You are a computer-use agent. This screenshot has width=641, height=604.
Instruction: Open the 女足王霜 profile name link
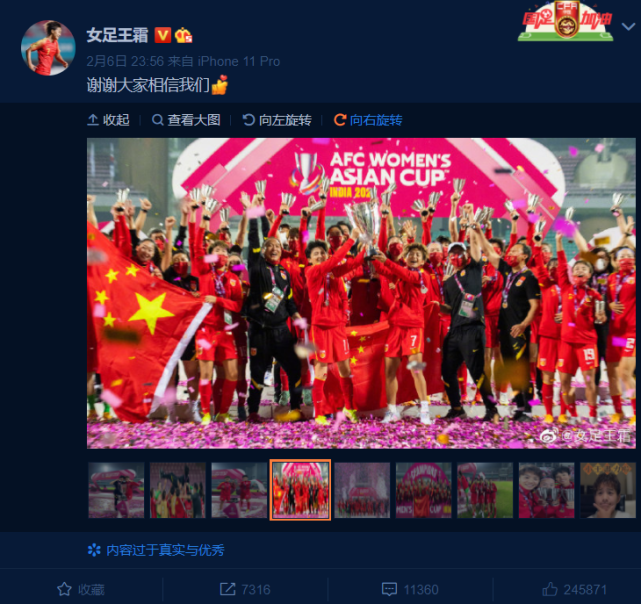(117, 35)
